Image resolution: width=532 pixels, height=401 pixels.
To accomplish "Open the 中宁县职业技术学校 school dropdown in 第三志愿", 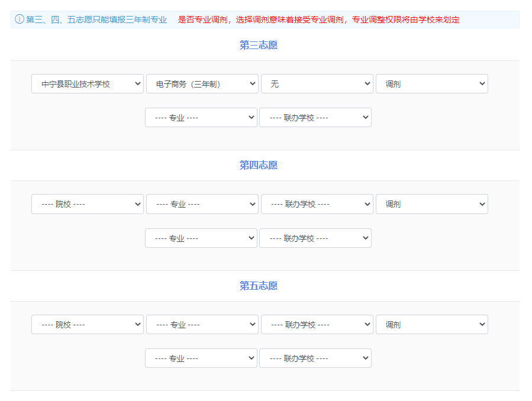I will click(88, 84).
